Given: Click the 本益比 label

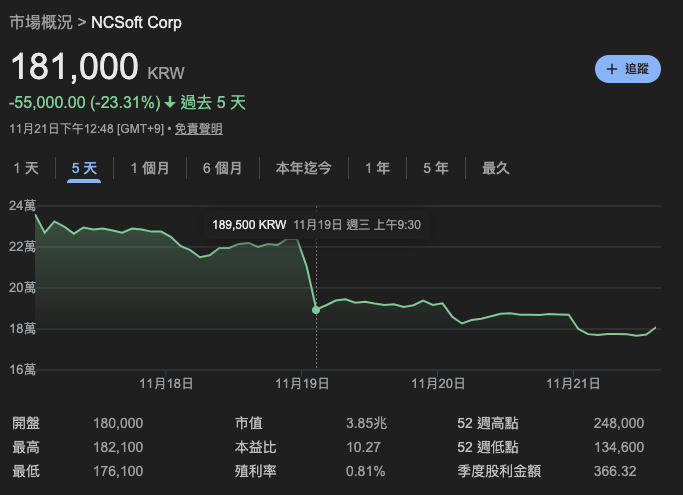Looking at the screenshot, I should pyautogui.click(x=256, y=447).
